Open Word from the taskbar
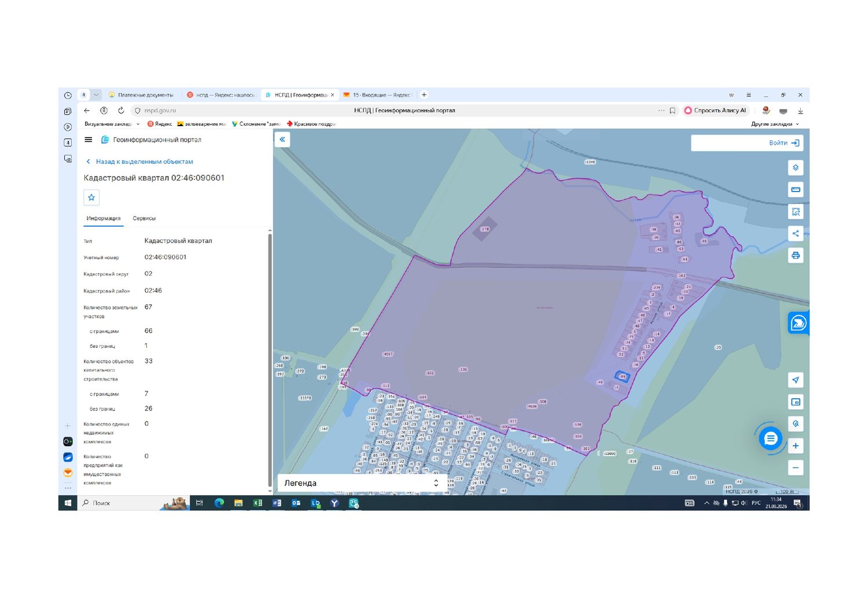868x614 pixels. 277,503
